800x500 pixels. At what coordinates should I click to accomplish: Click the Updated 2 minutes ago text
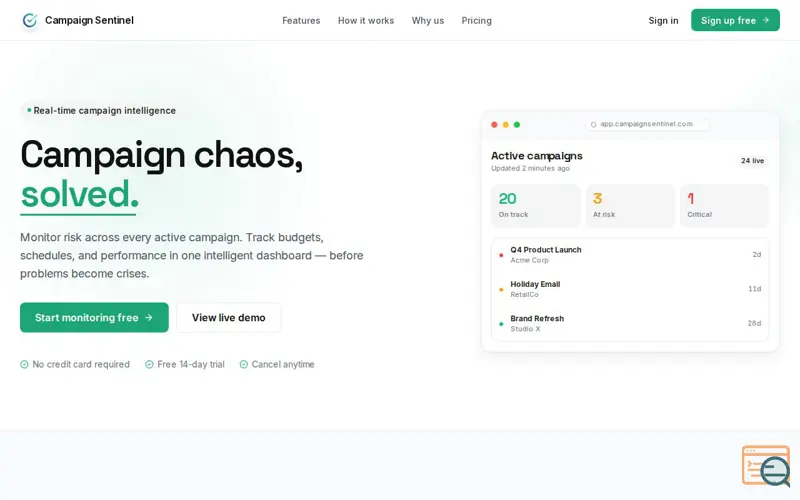coord(530,168)
